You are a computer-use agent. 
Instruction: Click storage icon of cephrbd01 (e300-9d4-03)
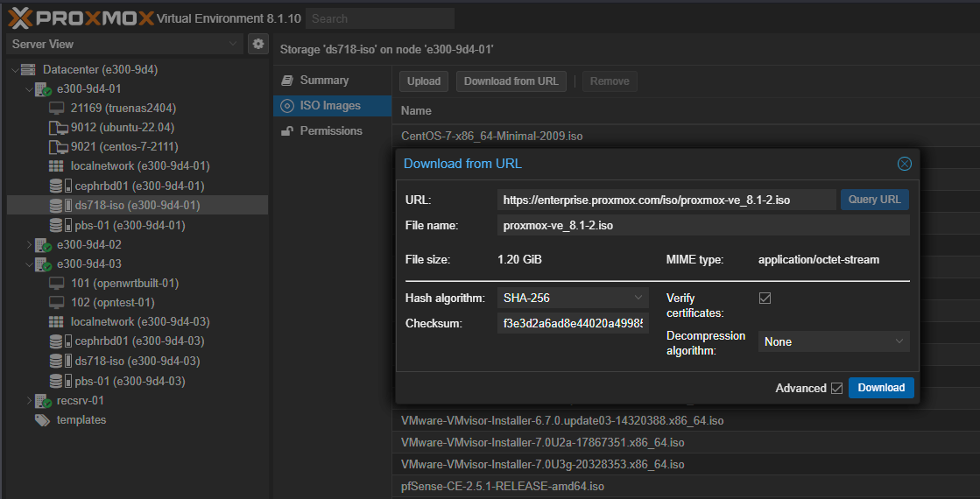pos(60,341)
